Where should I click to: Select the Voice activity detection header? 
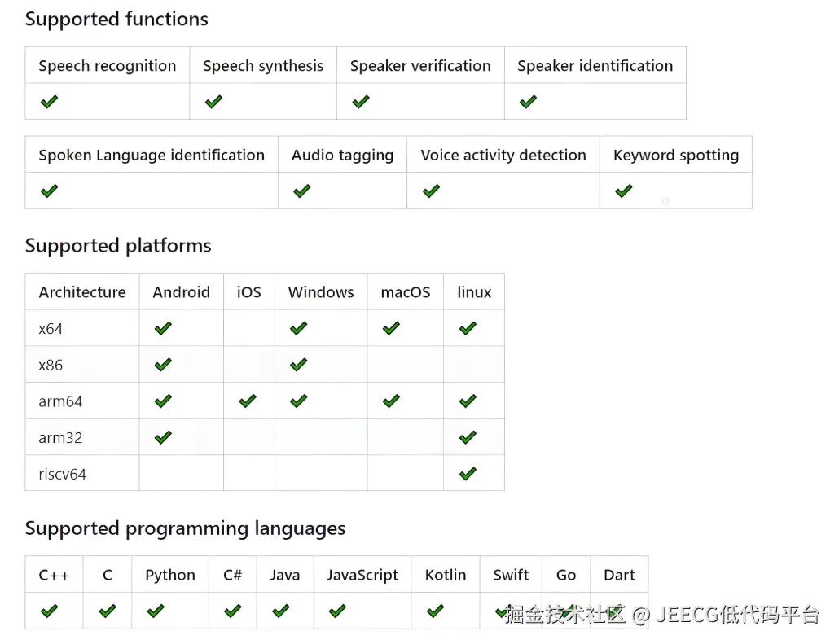coord(503,155)
